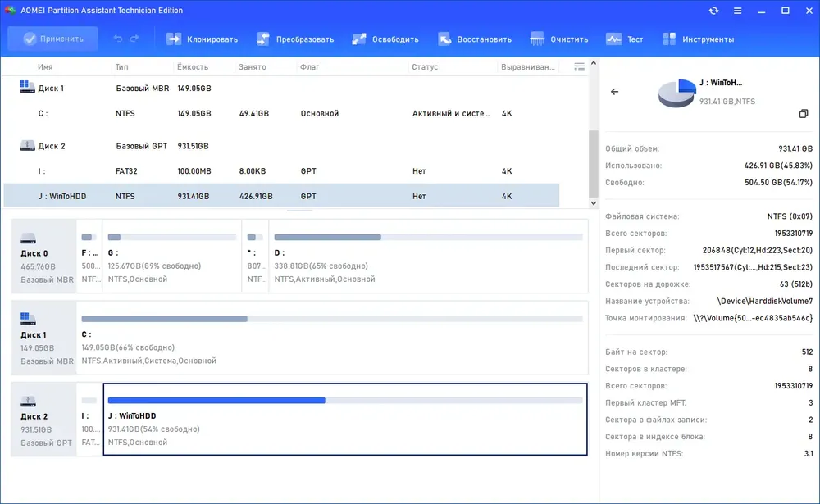Redo the pending operation
Image resolution: width=820 pixels, height=504 pixels.
click(x=135, y=39)
